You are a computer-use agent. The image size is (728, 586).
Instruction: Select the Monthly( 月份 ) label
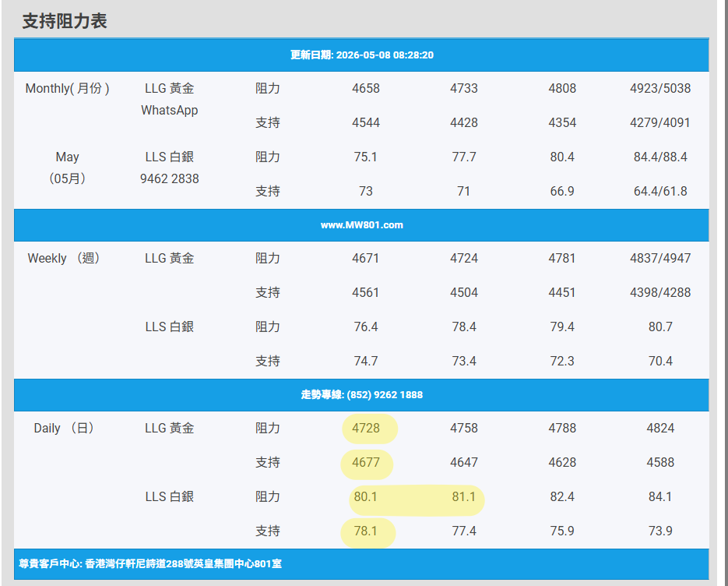pos(67,88)
